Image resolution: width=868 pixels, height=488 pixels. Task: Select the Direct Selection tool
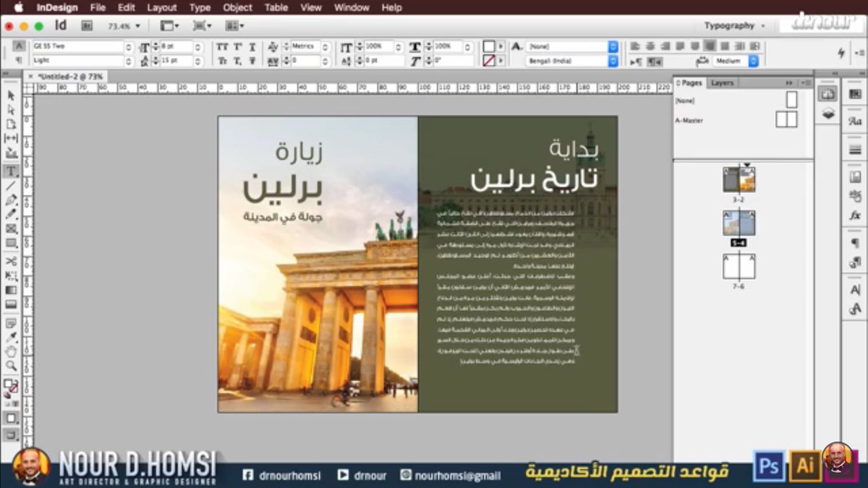[11, 110]
